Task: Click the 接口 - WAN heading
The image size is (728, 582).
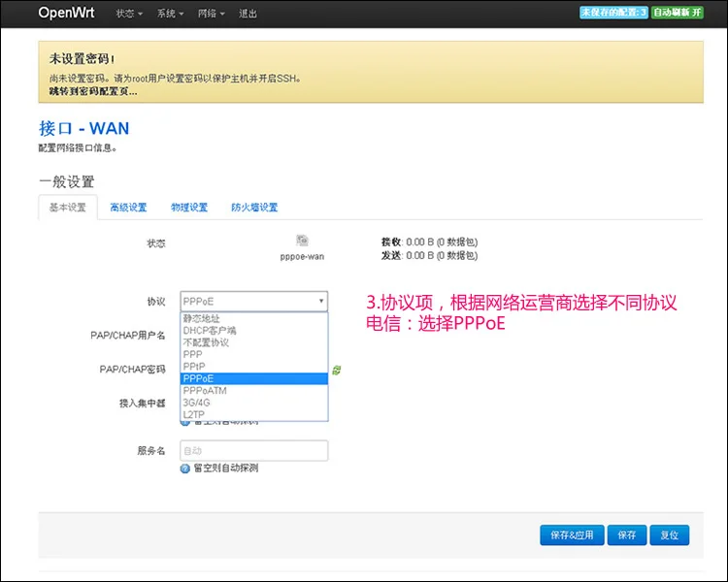Action: (84, 128)
